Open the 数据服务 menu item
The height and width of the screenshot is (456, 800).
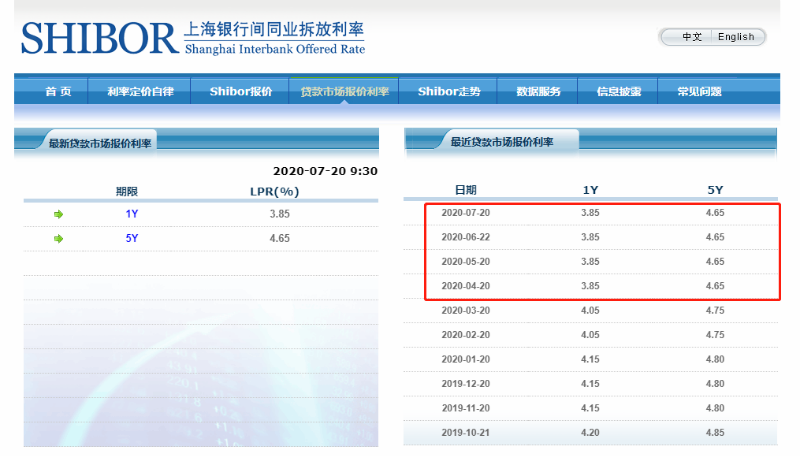[x=538, y=91]
